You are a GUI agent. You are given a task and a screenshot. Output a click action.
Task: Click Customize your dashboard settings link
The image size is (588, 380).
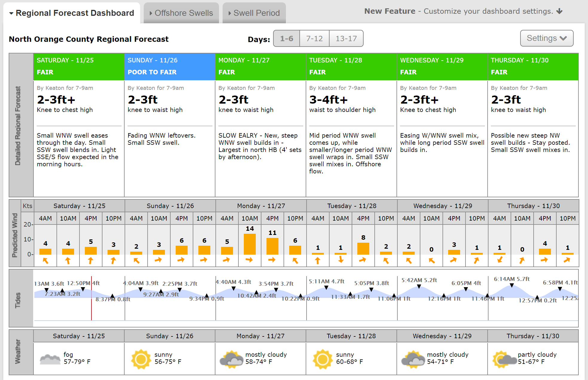488,11
